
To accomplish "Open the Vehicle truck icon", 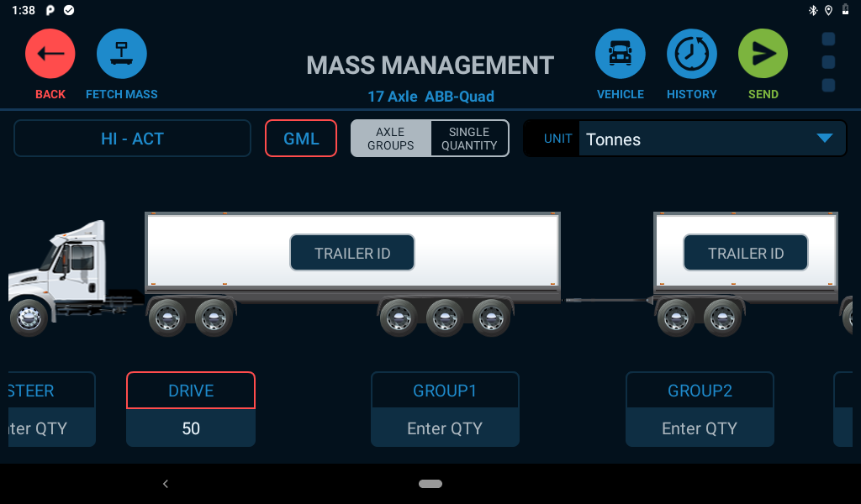I will coord(620,54).
